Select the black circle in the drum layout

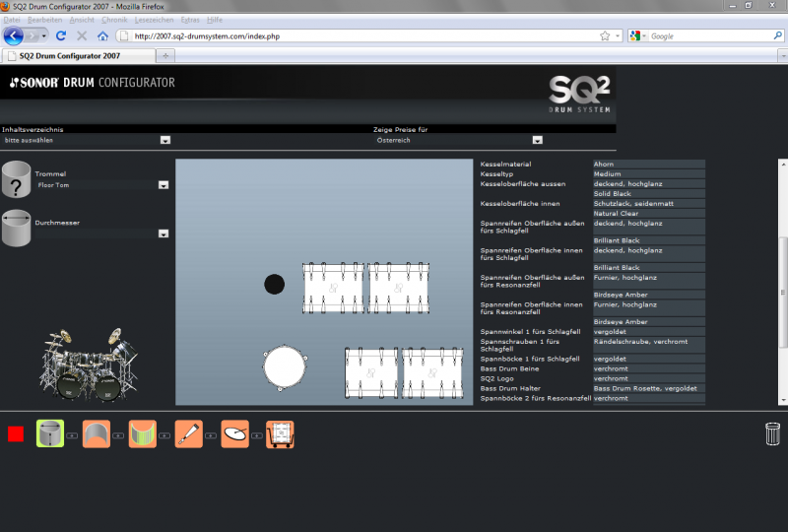coord(275,284)
